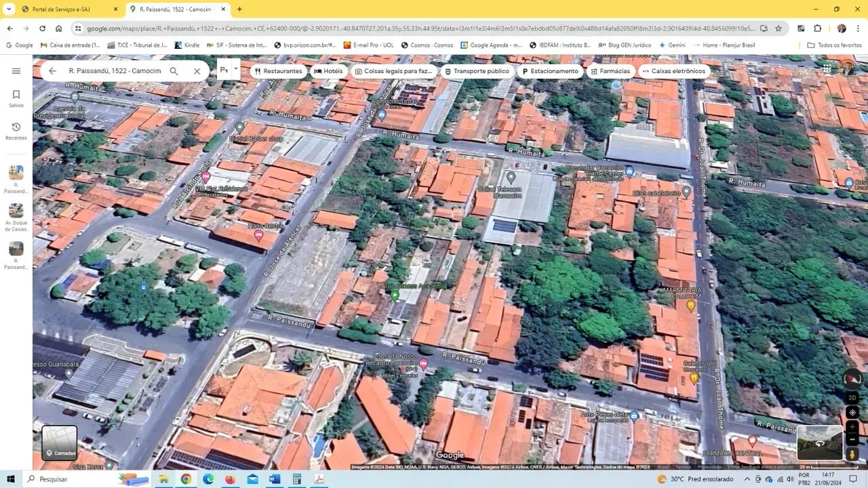Open the Google Maps hamburger menu
The image size is (868, 488).
pyautogui.click(x=16, y=70)
